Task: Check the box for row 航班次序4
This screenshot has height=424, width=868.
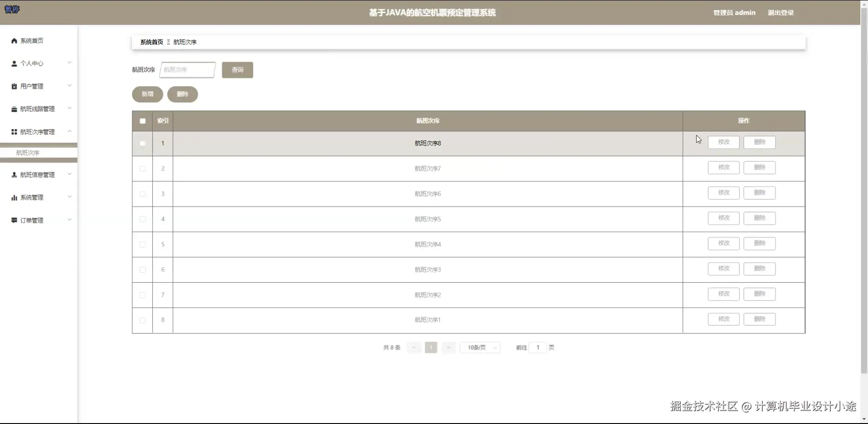Action: 142,245
